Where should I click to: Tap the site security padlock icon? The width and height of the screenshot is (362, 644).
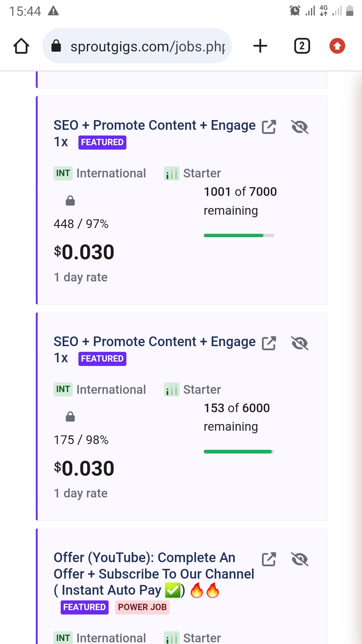[56, 46]
